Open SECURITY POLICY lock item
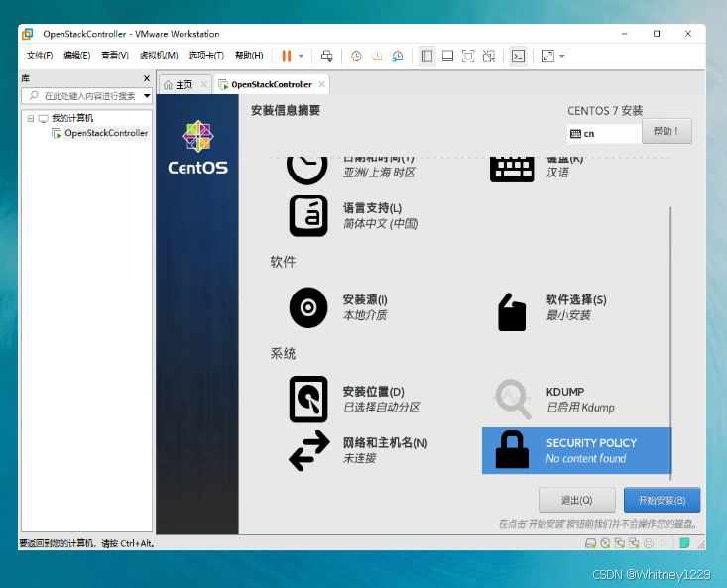The width and height of the screenshot is (727, 588). pyautogui.click(x=576, y=451)
